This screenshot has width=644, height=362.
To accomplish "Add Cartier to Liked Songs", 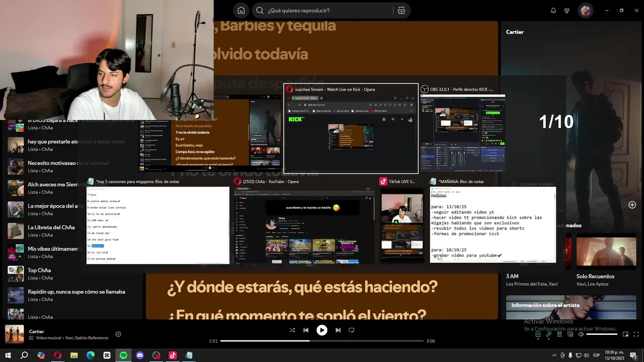I will pos(118,334).
